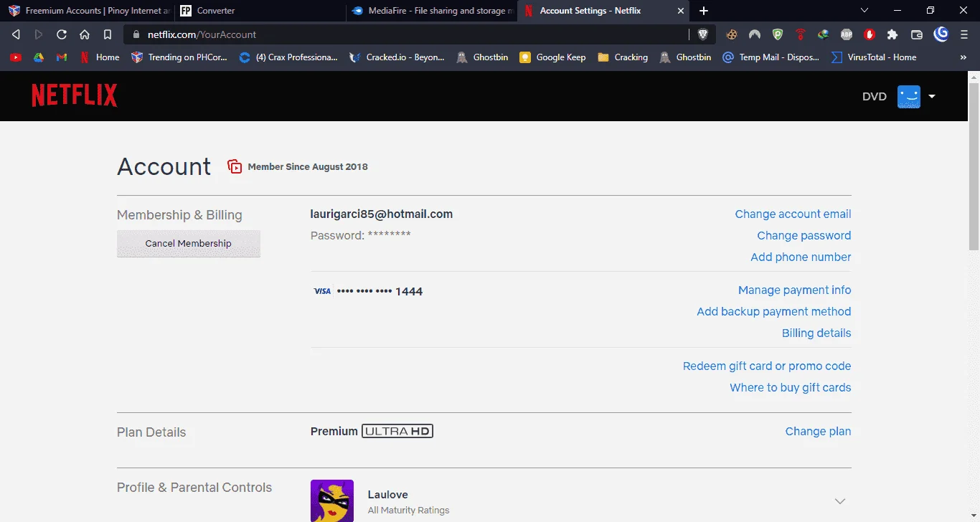Show hidden bookmarks with the double chevron

(x=963, y=57)
